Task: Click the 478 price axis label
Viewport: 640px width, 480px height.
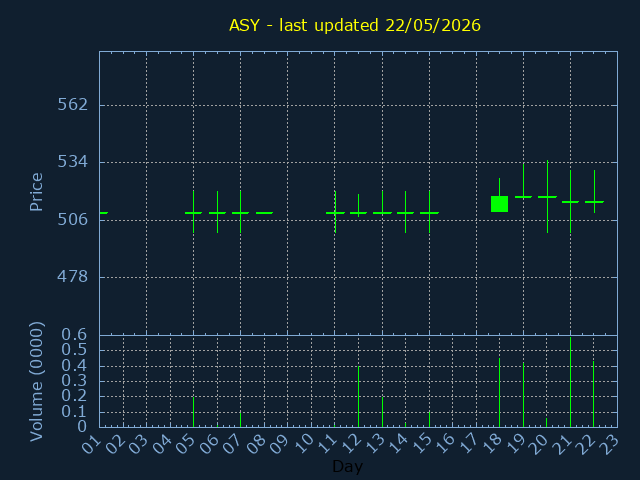Action: (73, 277)
